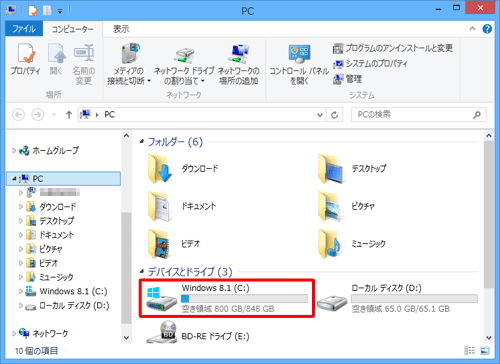Switch to details view icon in status bar
The image size is (500, 364).
[x=470, y=350]
